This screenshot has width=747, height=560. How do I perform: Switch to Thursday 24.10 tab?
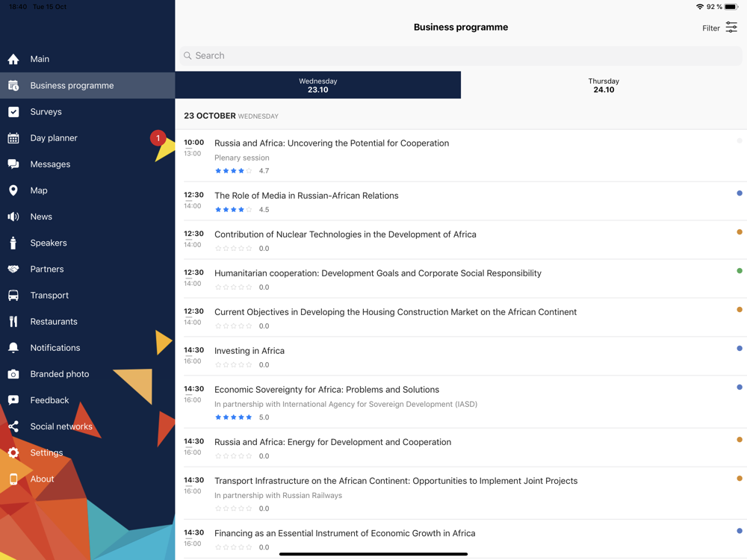point(604,85)
